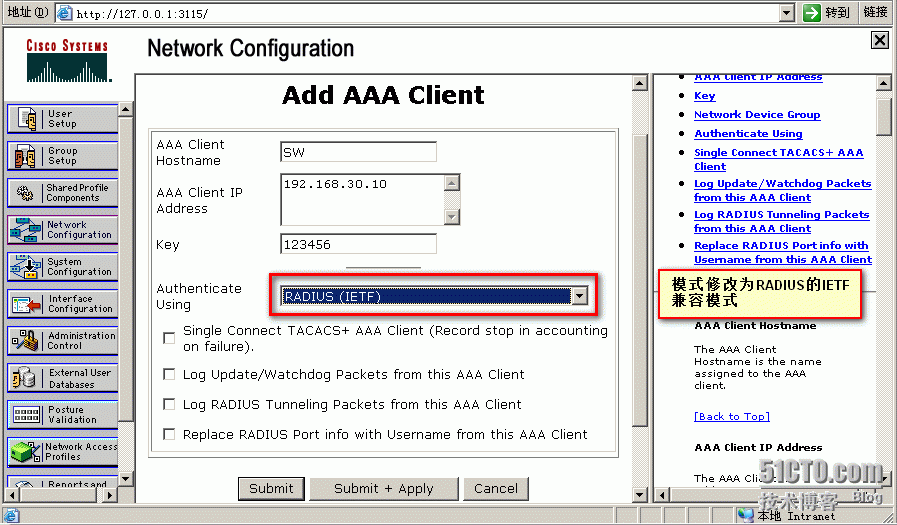Click the AAA Client Hostname field

point(359,152)
